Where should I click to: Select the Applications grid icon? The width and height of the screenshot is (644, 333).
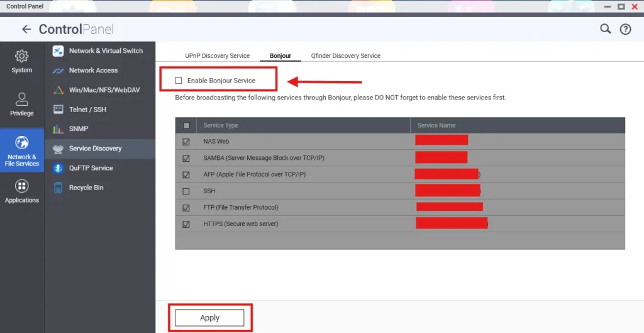[x=22, y=186]
